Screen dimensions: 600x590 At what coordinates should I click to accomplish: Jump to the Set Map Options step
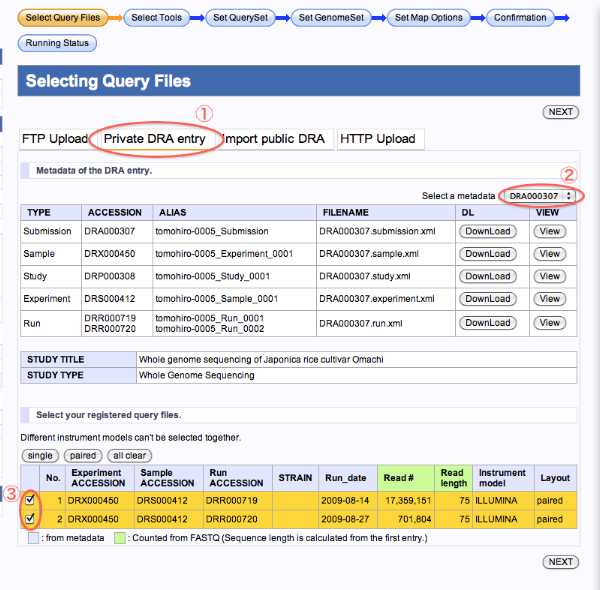click(429, 17)
